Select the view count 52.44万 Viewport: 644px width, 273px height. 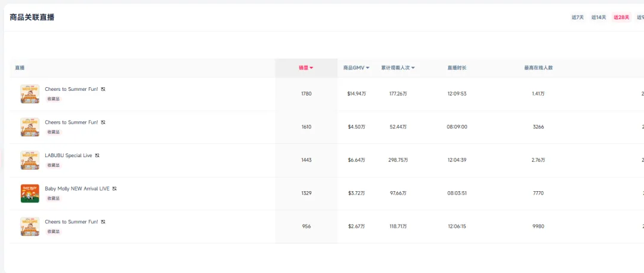[x=398, y=127]
